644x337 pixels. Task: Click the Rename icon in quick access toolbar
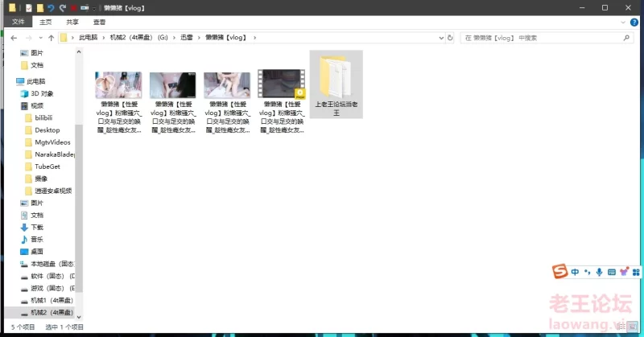point(85,8)
